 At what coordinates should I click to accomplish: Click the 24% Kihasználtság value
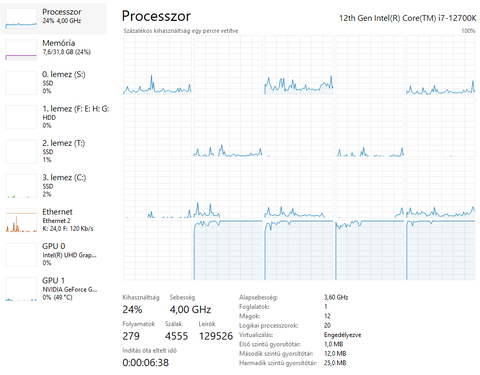132,310
